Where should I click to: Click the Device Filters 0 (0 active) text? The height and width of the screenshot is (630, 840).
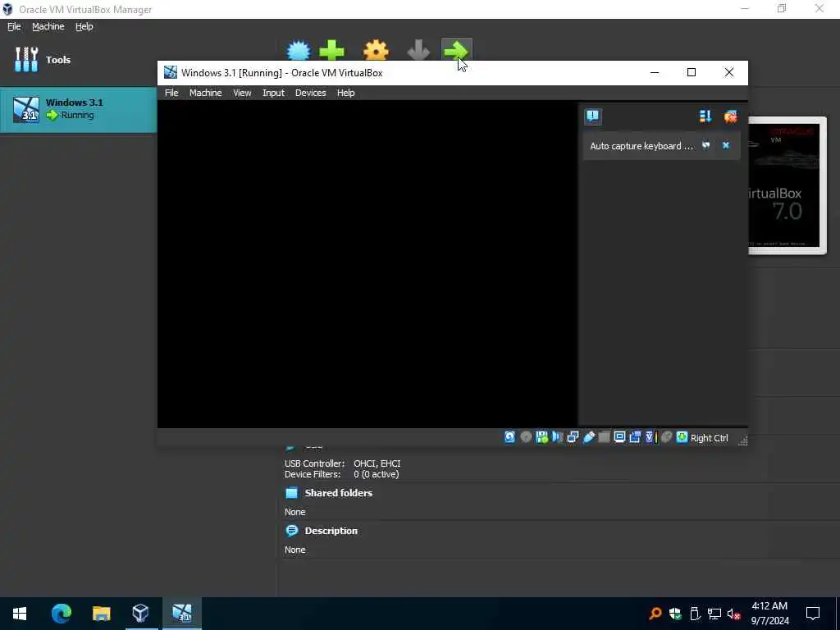click(341, 474)
